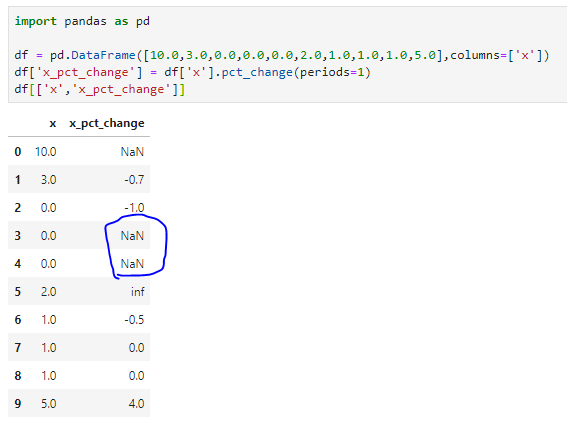The width and height of the screenshot is (567, 426).
Task: Click the inf value in row 5
Action: pyautogui.click(x=137, y=291)
